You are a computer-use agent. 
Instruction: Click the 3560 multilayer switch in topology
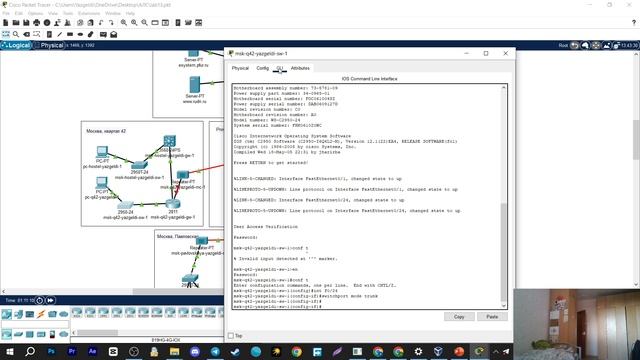(x=169, y=141)
